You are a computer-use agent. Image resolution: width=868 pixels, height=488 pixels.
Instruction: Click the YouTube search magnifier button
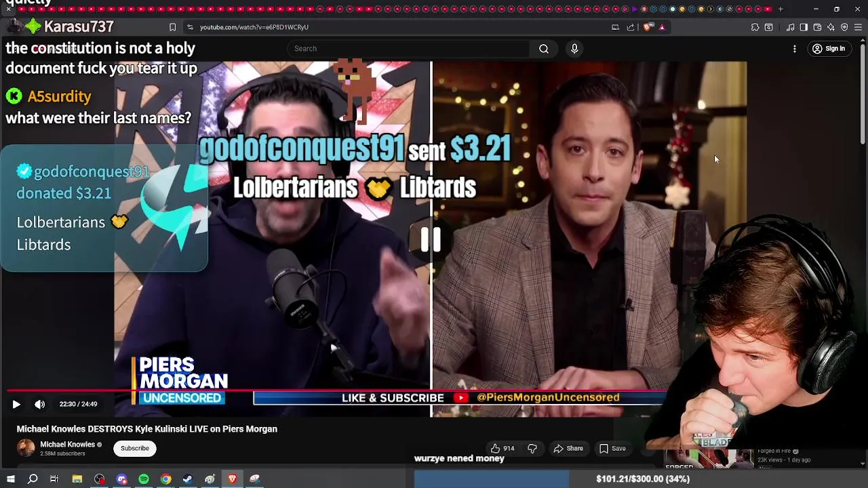coord(544,49)
